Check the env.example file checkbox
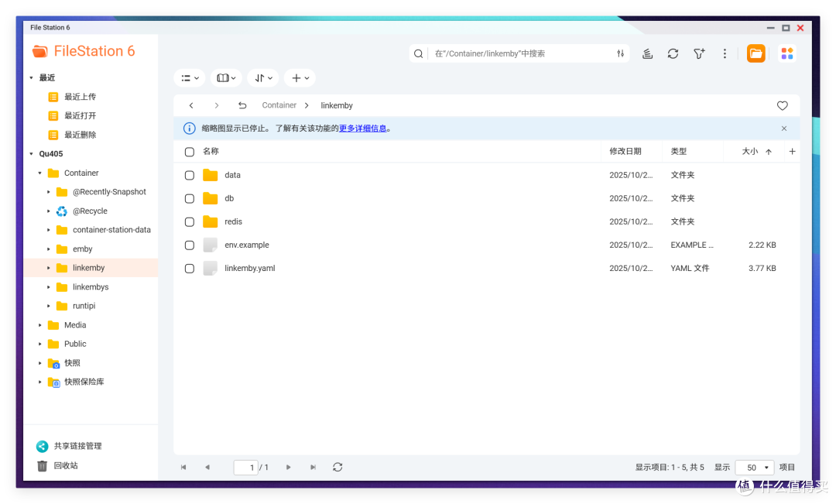Screen dimensions: 836x504 tap(190, 245)
